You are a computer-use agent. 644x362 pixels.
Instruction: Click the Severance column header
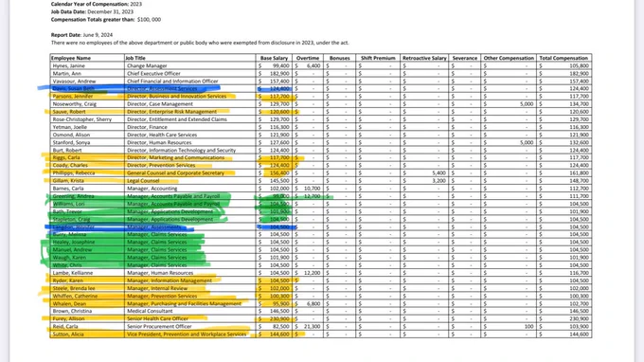coord(464,58)
